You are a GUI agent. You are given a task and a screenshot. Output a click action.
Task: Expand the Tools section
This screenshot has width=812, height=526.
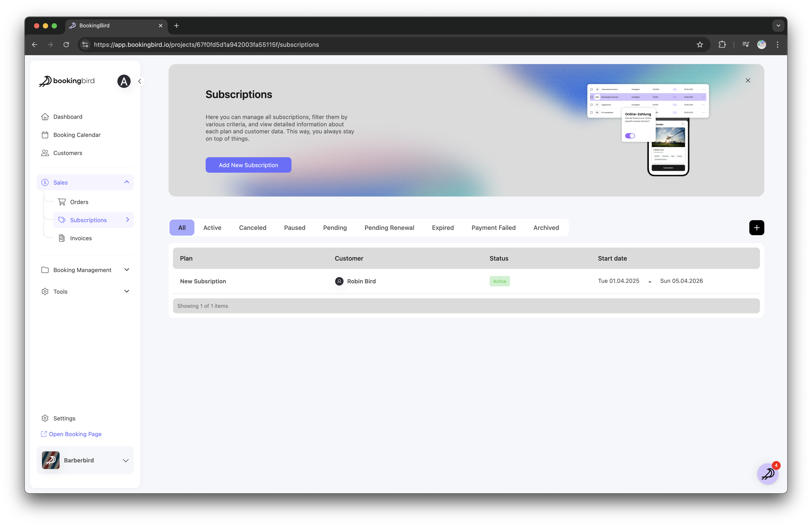tap(127, 291)
